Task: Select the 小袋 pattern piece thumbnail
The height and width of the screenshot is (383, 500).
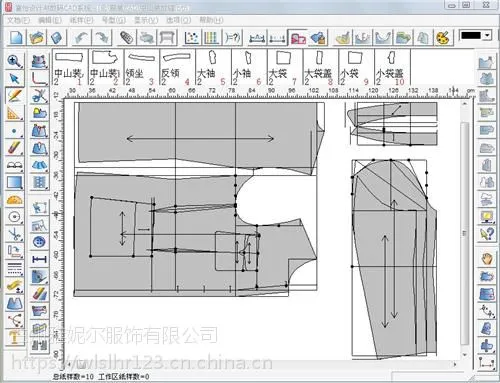Action: click(x=357, y=68)
